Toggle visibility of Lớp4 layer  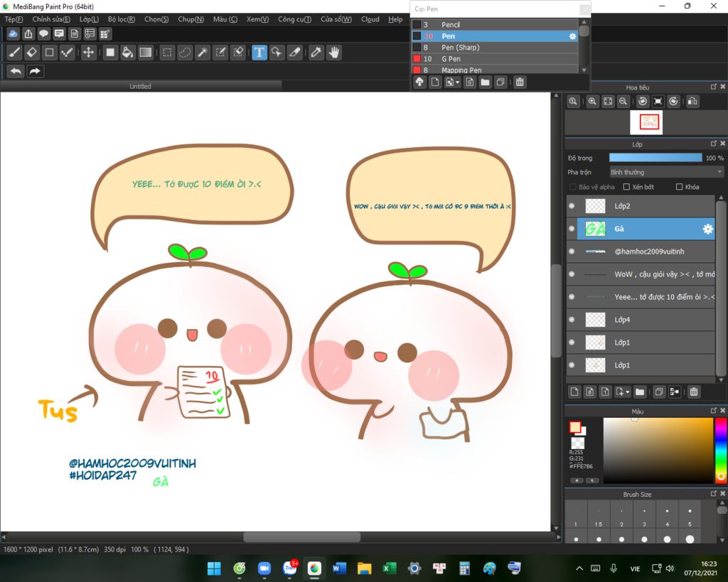[572, 319]
